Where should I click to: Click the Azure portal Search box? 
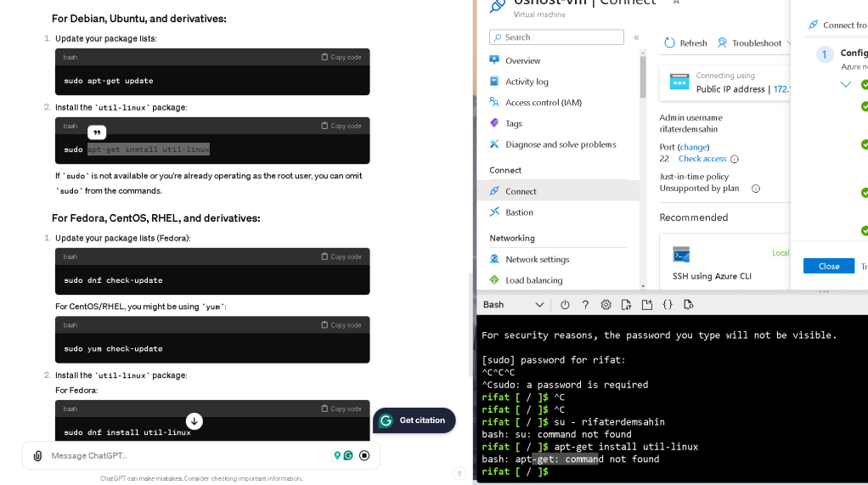(x=556, y=37)
